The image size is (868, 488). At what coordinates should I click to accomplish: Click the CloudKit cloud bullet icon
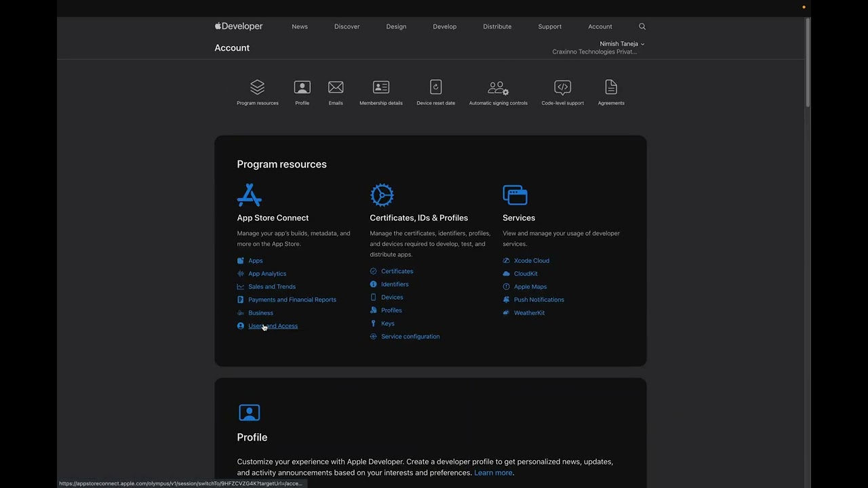[506, 274]
